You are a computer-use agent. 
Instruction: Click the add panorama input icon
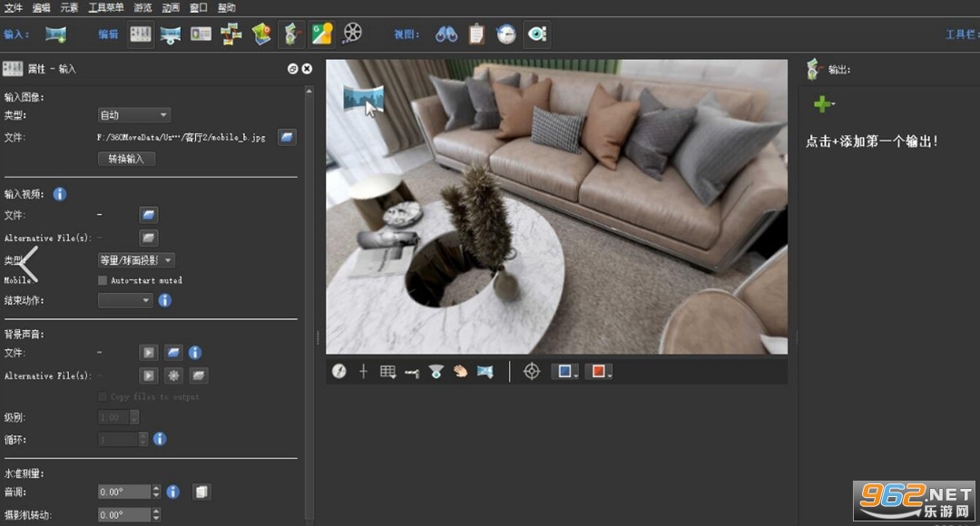[x=55, y=34]
